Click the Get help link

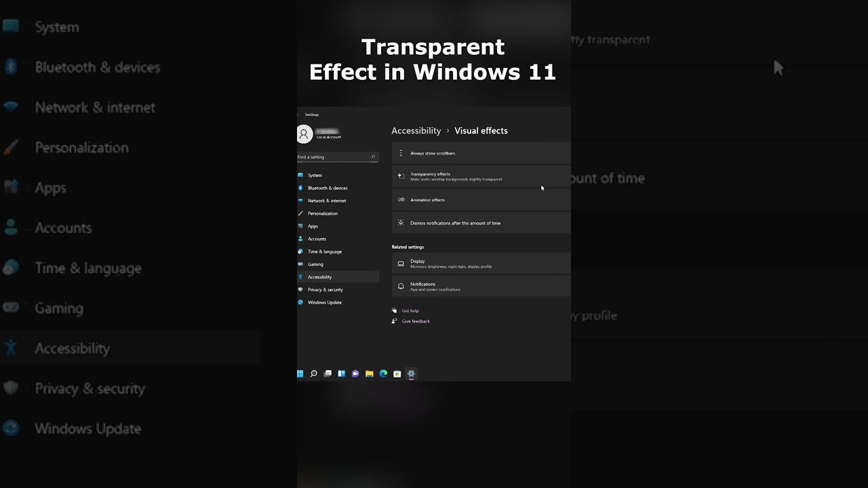pyautogui.click(x=410, y=311)
